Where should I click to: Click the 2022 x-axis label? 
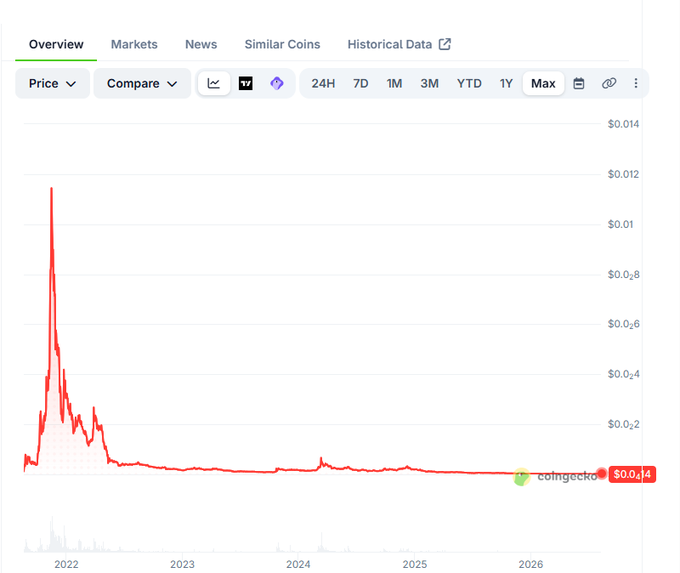pyautogui.click(x=66, y=564)
